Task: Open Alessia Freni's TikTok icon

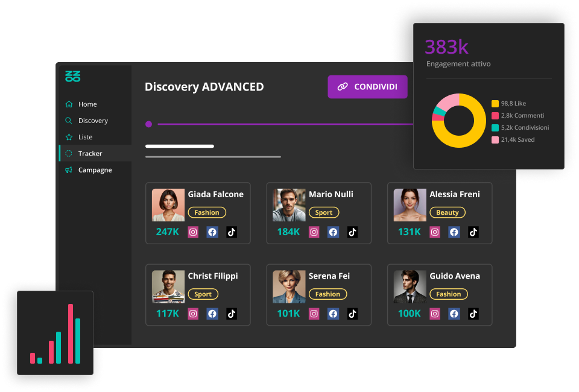Action: click(473, 232)
